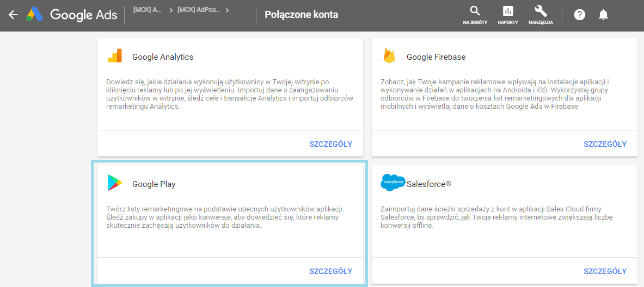Click the Salesforce description paragraph
The height and width of the screenshot is (287, 644).
(x=496, y=217)
